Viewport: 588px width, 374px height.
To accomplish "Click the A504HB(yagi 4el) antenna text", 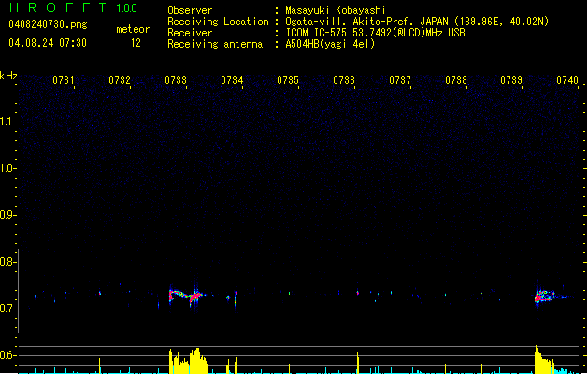I will (330, 44).
